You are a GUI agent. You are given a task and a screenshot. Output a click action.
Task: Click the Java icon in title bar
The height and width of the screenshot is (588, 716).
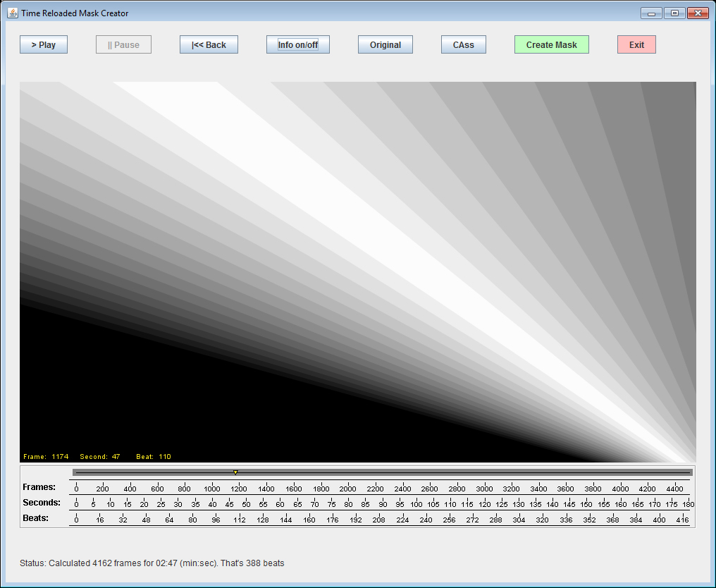(x=12, y=13)
